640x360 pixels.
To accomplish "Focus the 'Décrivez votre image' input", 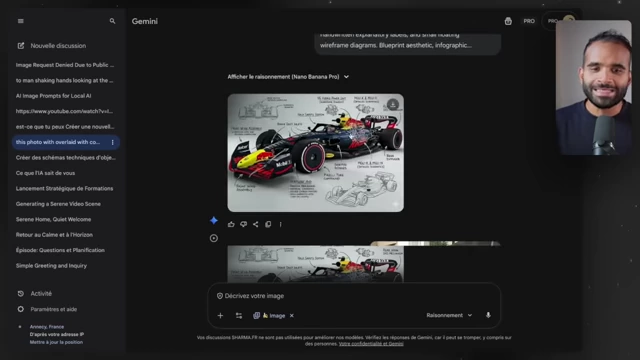I will coord(354,296).
